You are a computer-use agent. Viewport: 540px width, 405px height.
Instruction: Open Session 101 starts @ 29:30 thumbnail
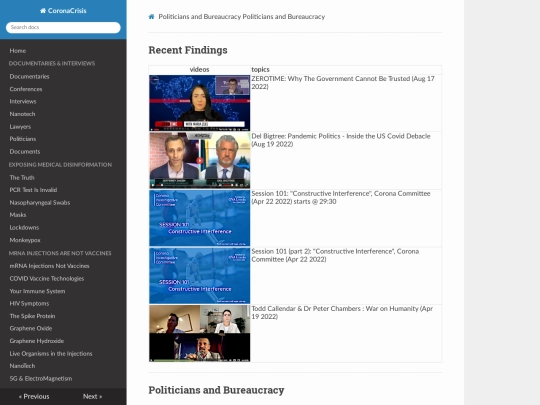coord(199,218)
